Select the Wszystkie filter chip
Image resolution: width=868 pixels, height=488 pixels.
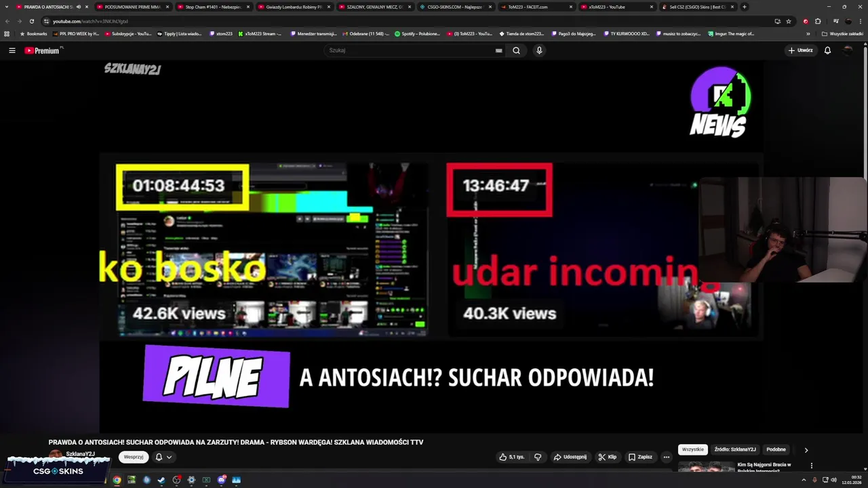point(693,449)
